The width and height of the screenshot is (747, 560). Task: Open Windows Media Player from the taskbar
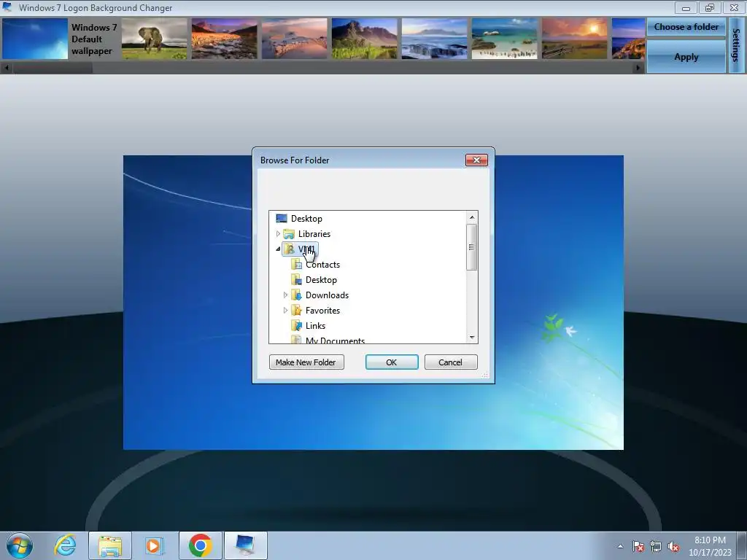pyautogui.click(x=155, y=545)
